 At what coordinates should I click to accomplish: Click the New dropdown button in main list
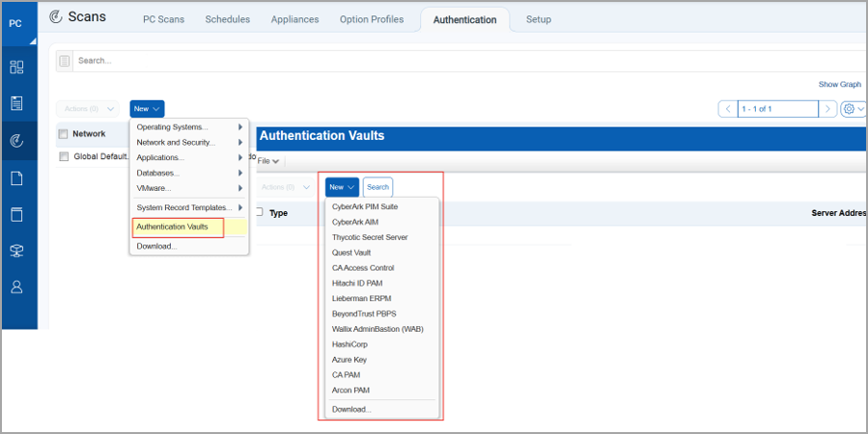click(147, 109)
